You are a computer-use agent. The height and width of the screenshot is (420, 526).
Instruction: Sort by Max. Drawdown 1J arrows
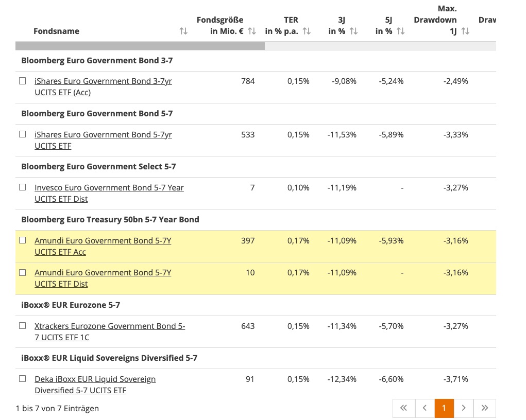pos(465,31)
